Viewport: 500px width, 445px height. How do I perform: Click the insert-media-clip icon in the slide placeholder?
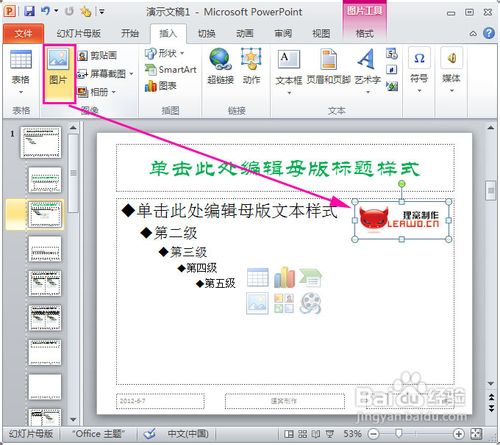tap(310, 303)
